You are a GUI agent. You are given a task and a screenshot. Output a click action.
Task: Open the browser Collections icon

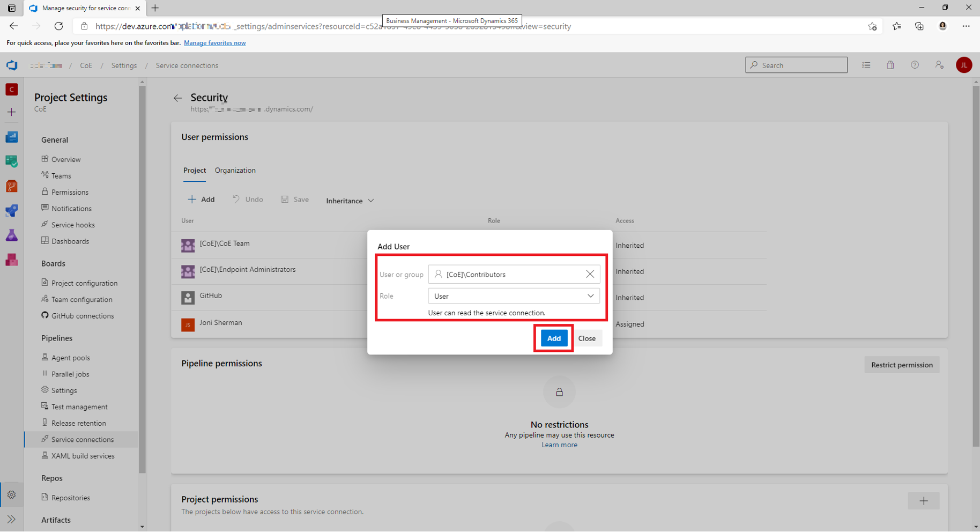point(919,26)
